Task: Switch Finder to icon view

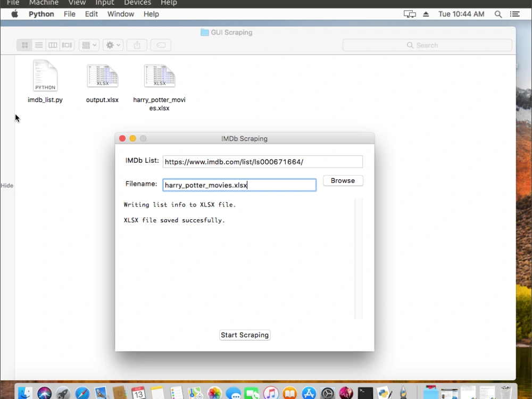Action: (x=25, y=45)
